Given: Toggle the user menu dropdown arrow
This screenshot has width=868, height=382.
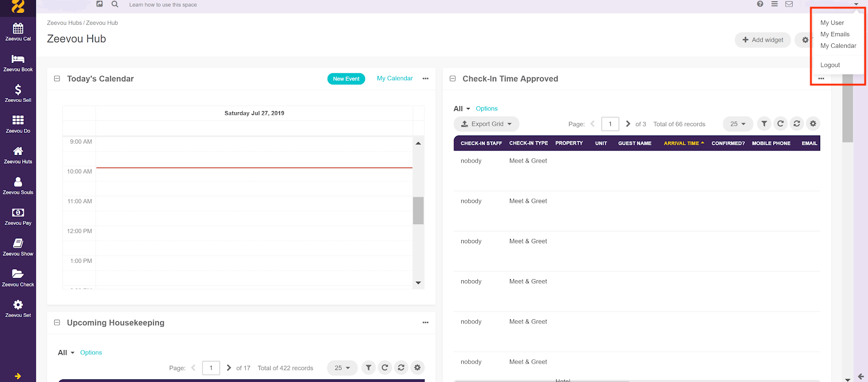Looking at the screenshot, I should (856, 4).
